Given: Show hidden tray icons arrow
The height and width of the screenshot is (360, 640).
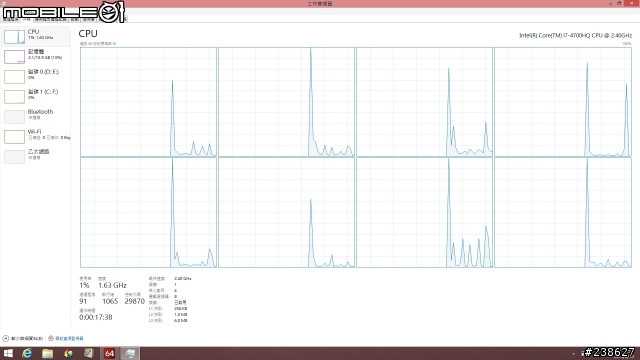Looking at the screenshot, I should (x=573, y=353).
